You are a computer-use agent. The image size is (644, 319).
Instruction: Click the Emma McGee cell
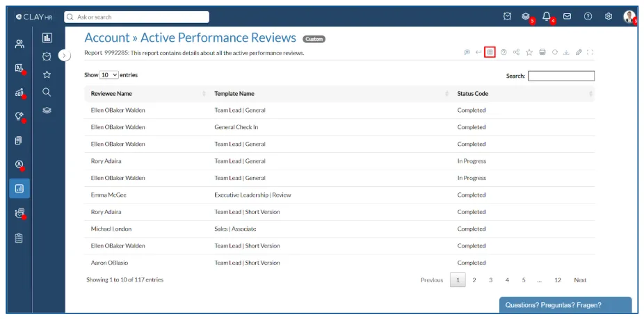click(x=108, y=195)
